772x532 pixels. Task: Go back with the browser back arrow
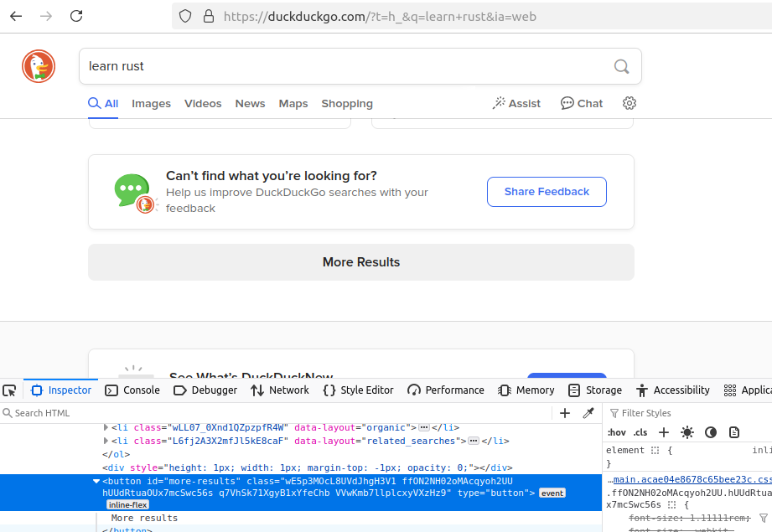pyautogui.click(x=16, y=16)
